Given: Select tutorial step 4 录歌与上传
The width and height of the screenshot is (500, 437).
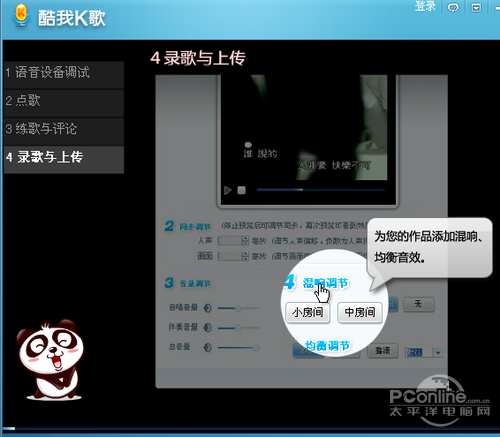Looking at the screenshot, I should (x=64, y=159).
